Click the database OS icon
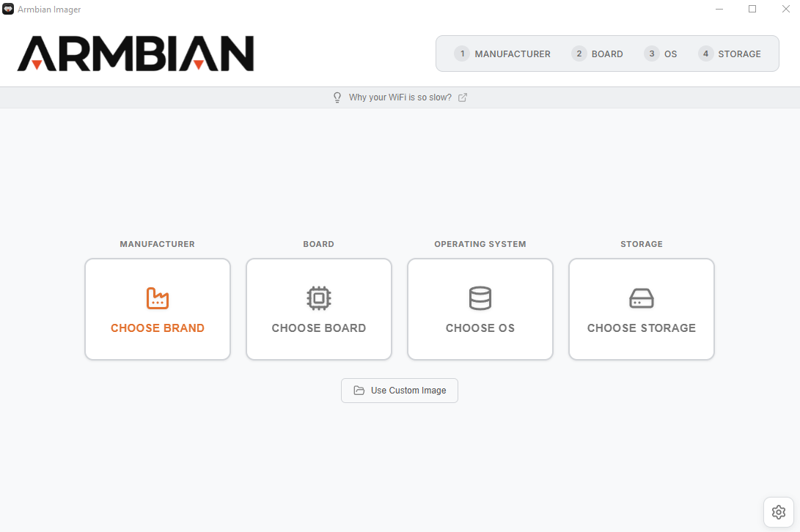Screen dimensions: 800x532 click(x=480, y=298)
